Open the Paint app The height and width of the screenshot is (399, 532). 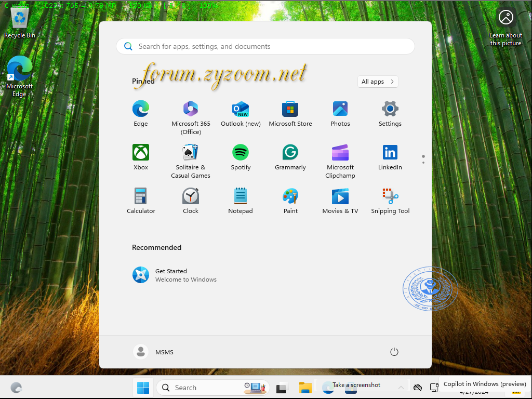tap(290, 201)
